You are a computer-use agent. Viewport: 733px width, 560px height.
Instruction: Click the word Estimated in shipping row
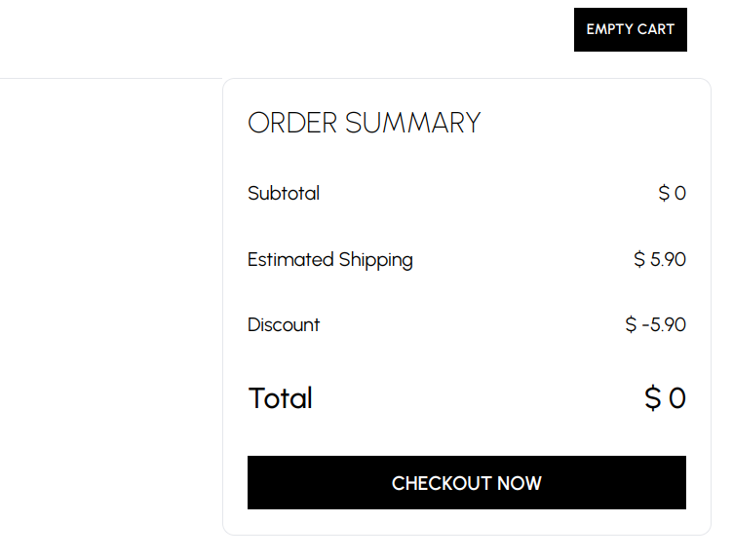pos(290,260)
